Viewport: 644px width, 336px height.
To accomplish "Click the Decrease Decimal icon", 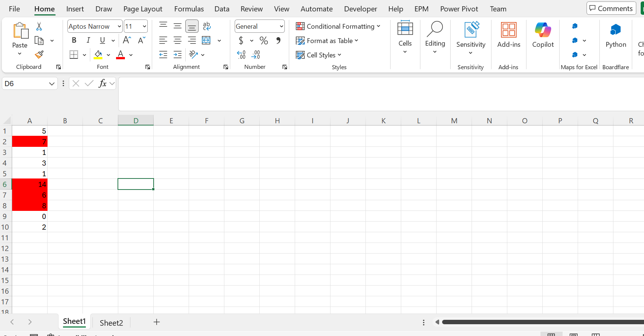I will click(x=256, y=55).
